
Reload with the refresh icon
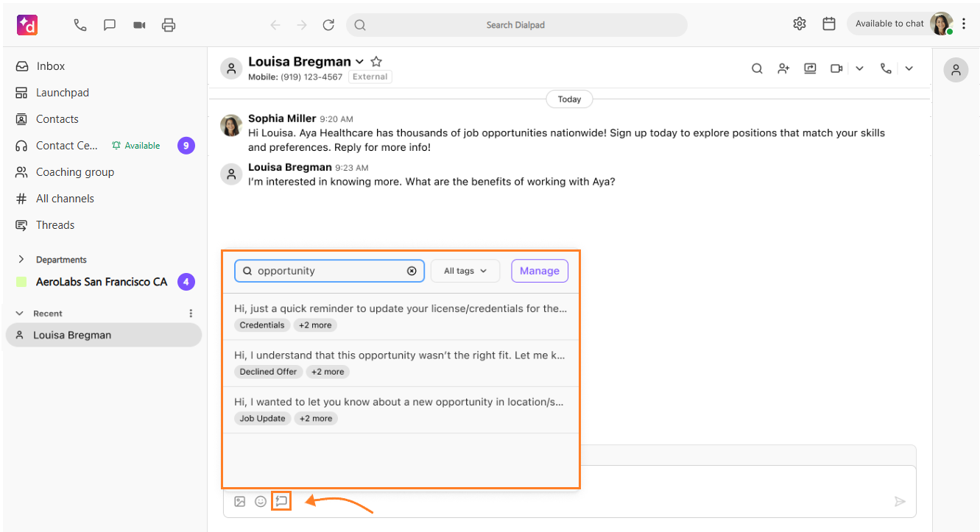(328, 25)
